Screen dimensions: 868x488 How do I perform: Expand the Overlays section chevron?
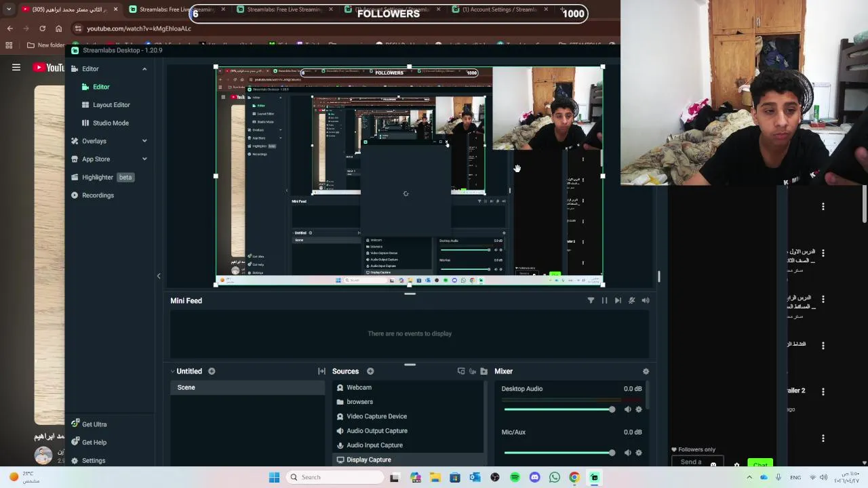tap(144, 141)
